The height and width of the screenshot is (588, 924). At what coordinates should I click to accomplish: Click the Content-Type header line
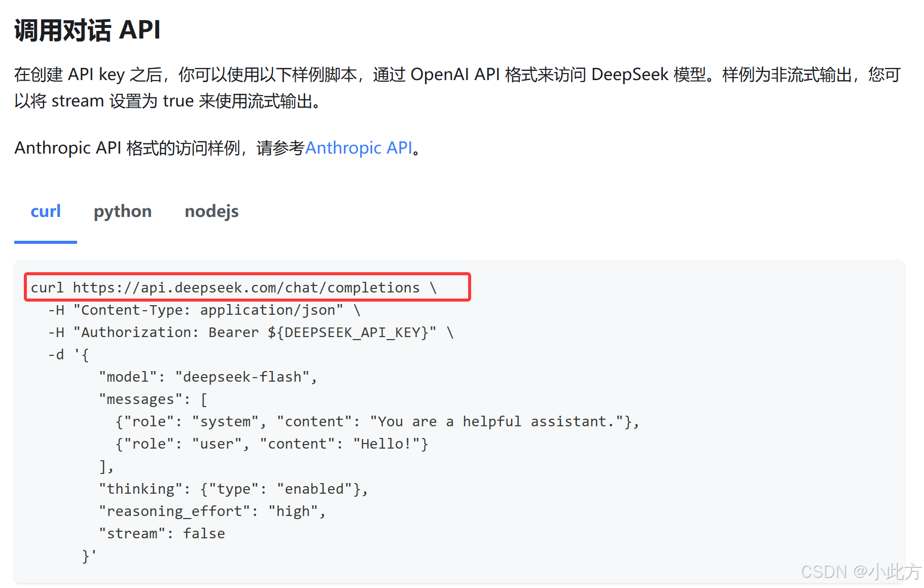[x=204, y=310]
